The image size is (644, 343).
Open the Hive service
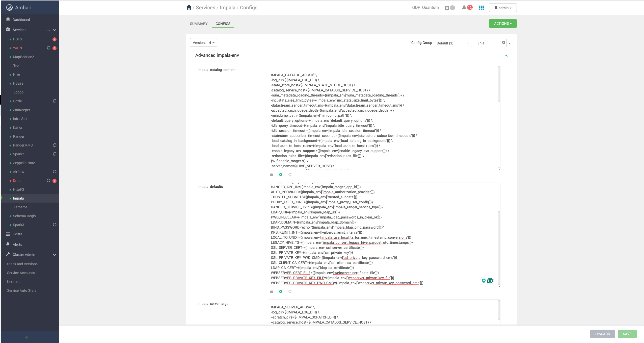click(16, 75)
